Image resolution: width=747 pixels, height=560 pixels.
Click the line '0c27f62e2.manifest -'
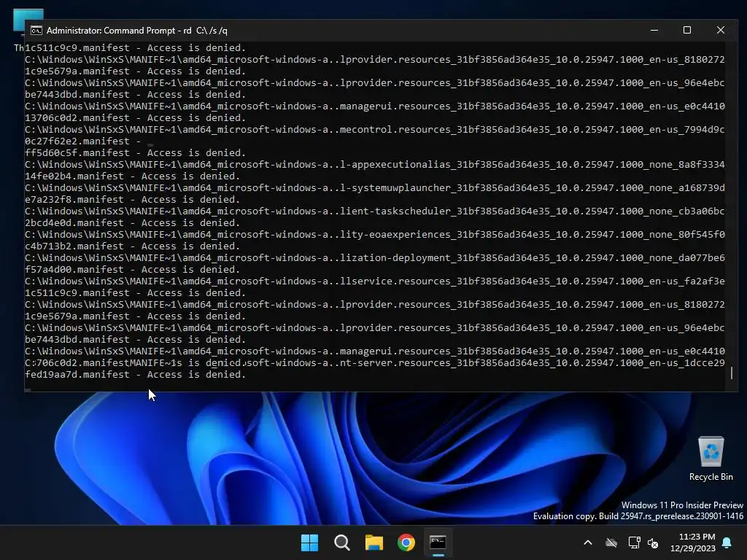click(x=83, y=141)
